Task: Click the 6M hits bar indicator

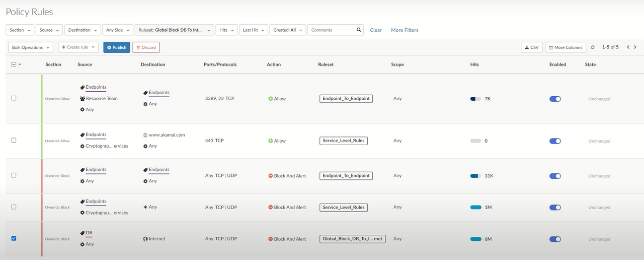Action: tap(475, 239)
